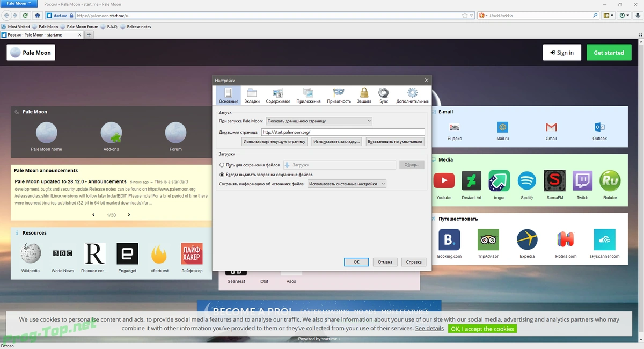
Task: Select 'Всегда выдавать запрос' radio button
Action: coord(222,174)
